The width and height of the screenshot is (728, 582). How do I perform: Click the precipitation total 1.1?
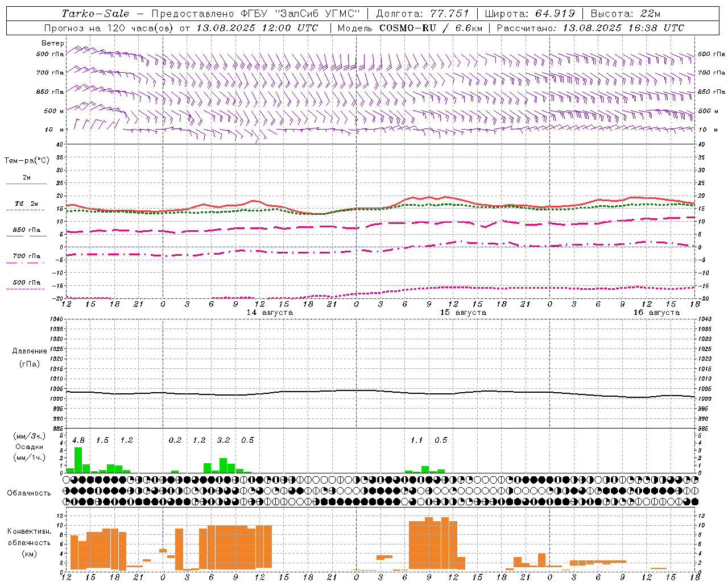tap(417, 440)
